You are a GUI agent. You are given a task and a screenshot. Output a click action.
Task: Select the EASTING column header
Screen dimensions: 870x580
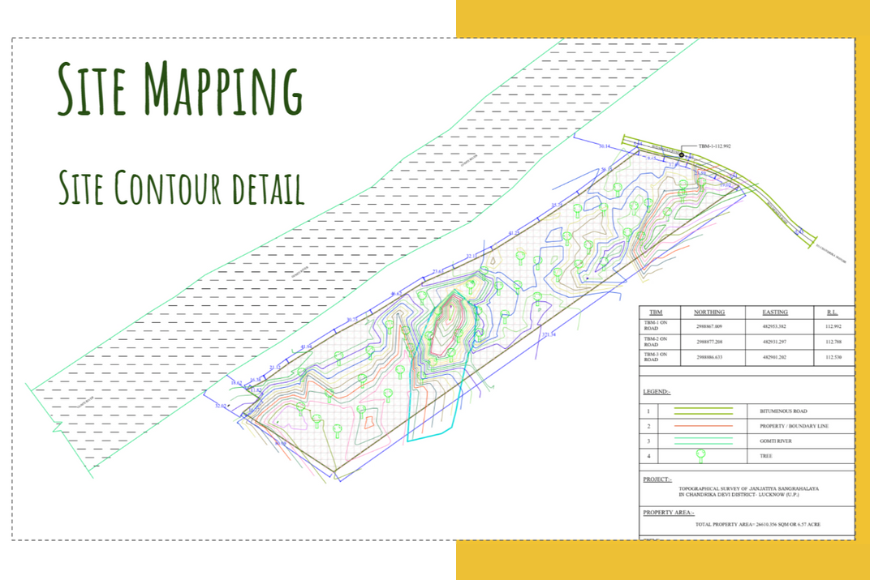pos(774,312)
